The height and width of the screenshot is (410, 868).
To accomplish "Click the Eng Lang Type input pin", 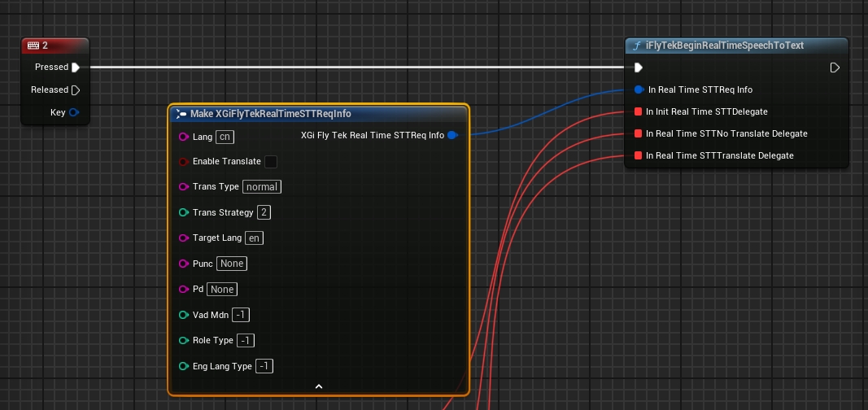I will (x=184, y=366).
